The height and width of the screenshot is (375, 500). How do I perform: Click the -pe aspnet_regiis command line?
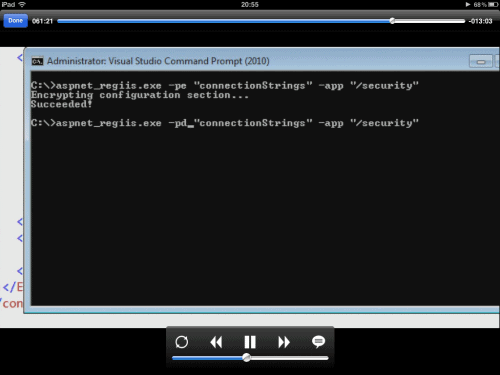pos(225,86)
